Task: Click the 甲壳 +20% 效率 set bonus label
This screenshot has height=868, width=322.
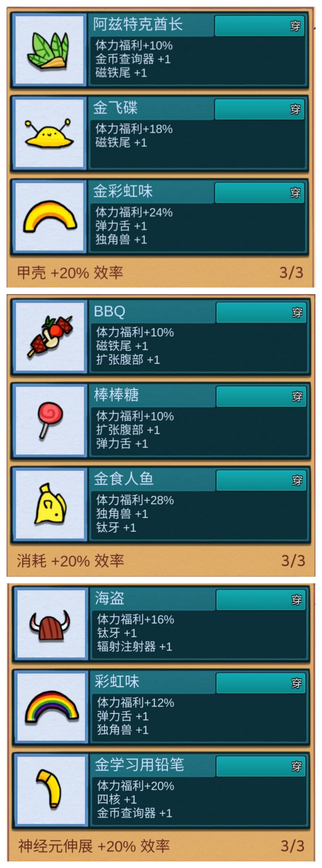Action: (x=70, y=272)
